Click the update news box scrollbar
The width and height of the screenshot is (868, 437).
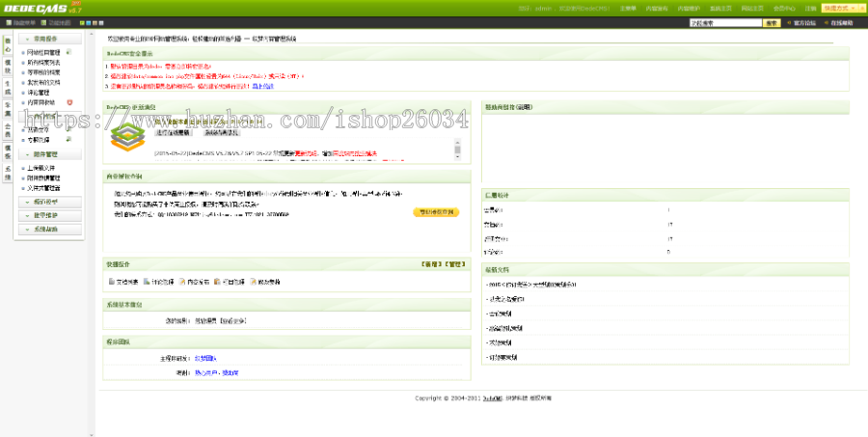[457, 149]
